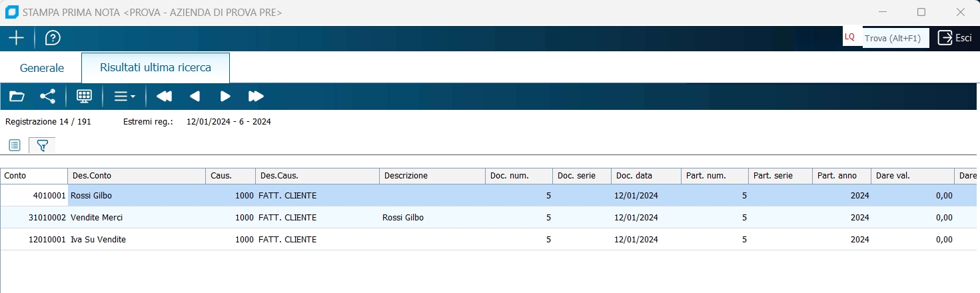Open the monitor grid view icon
The image size is (980, 293).
84,97
